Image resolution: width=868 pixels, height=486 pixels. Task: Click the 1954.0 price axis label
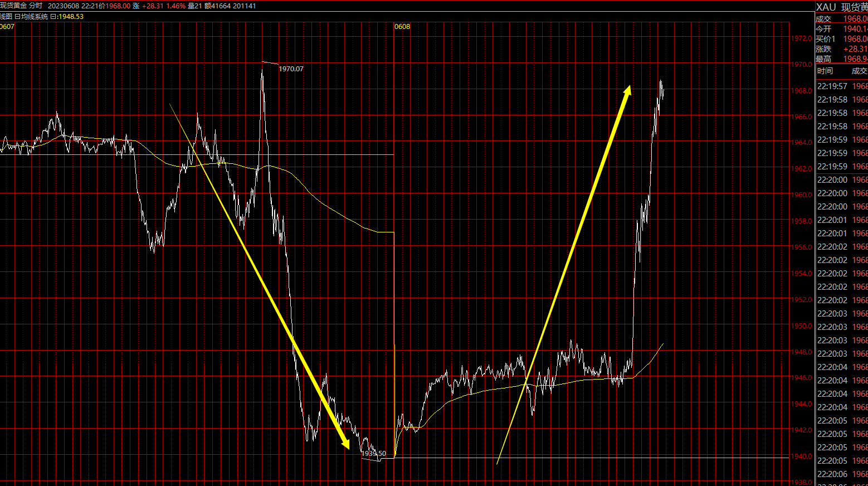point(801,274)
